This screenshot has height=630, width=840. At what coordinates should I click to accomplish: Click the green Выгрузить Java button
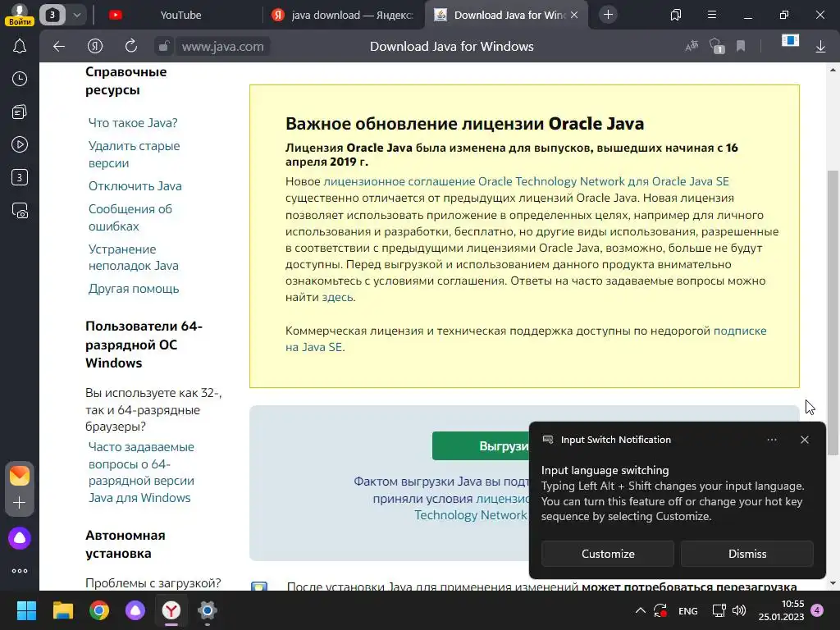481,445
